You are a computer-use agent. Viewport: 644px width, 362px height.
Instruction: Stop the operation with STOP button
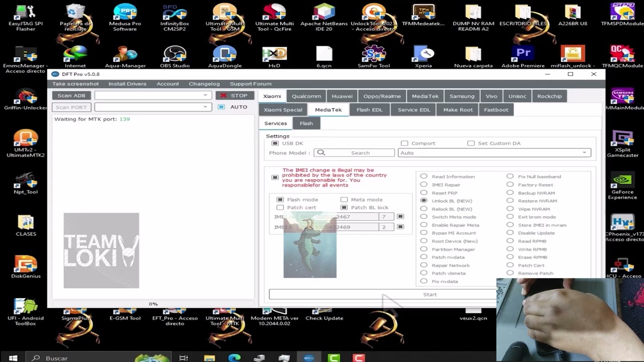[235, 96]
